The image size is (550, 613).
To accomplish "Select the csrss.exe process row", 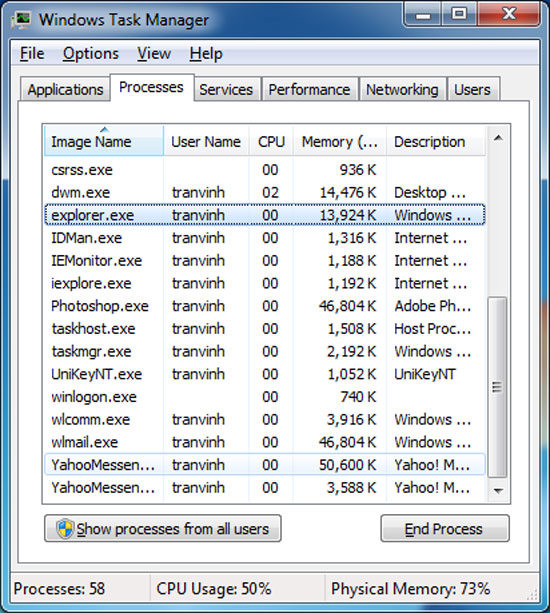I will (x=265, y=170).
